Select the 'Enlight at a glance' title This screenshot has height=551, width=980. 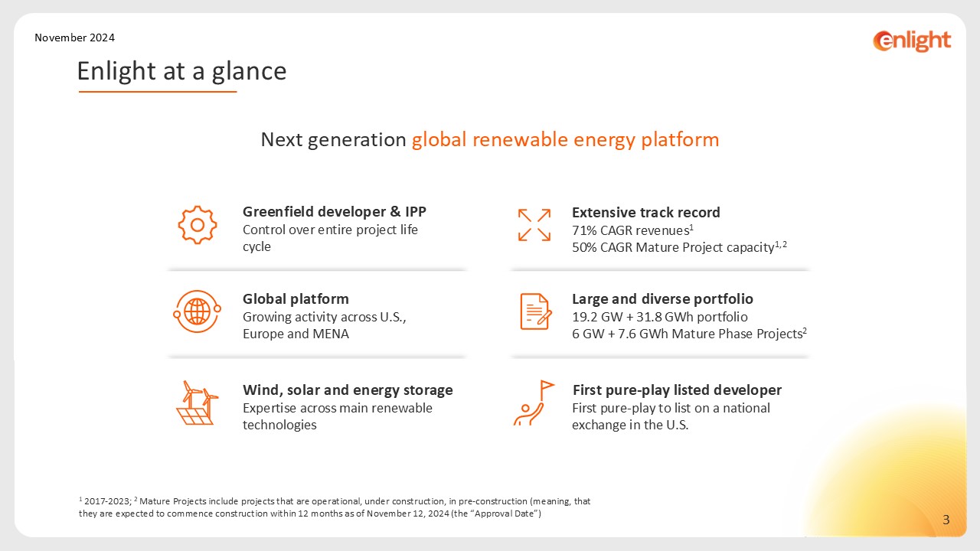[x=181, y=71]
